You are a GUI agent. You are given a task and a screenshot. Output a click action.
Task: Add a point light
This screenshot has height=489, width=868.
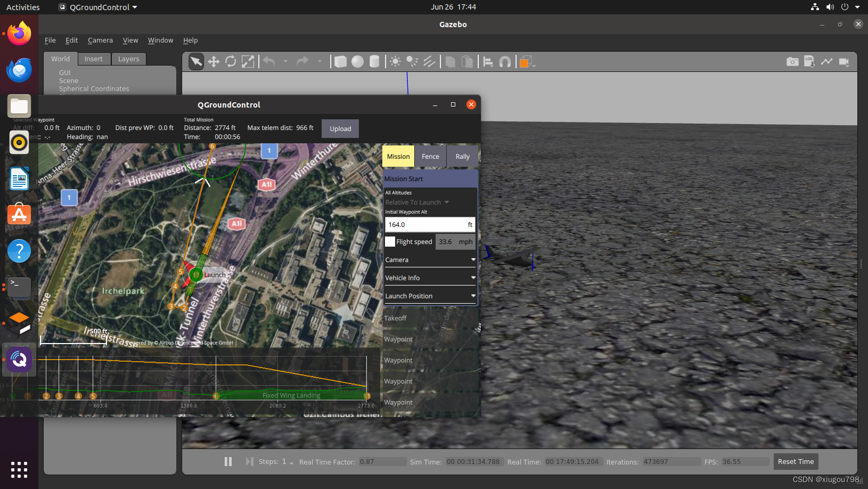click(x=395, y=62)
